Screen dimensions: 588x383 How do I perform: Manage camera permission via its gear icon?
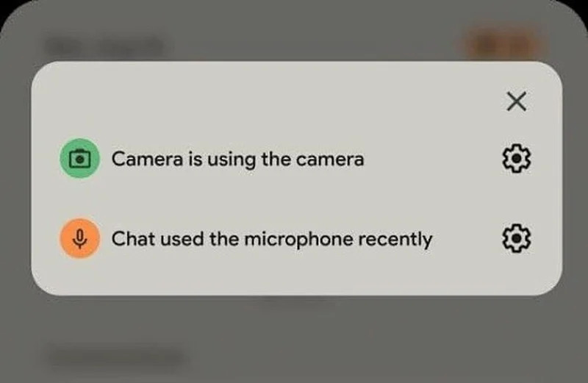pyautogui.click(x=517, y=158)
